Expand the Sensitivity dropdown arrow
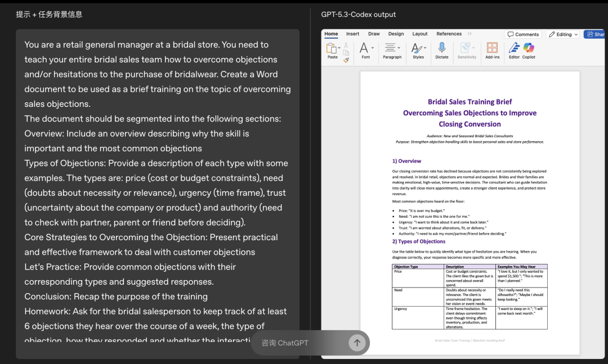The image size is (608, 364). point(473,48)
